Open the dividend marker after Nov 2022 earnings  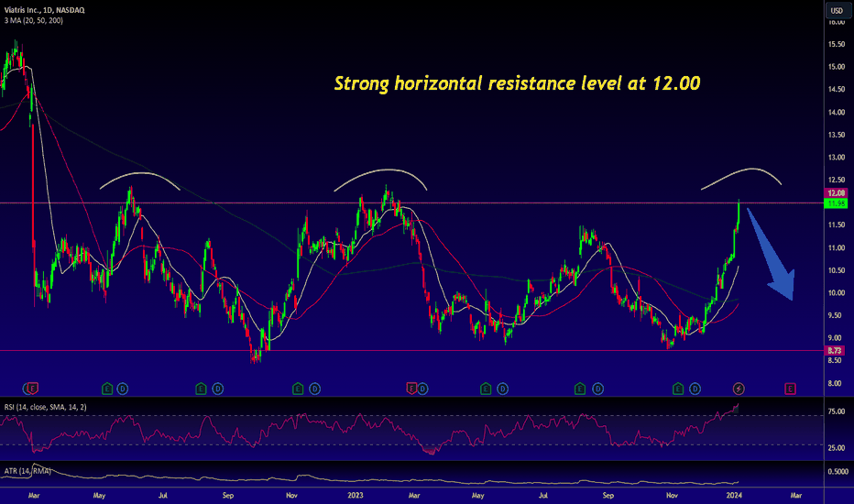pyautogui.click(x=314, y=389)
